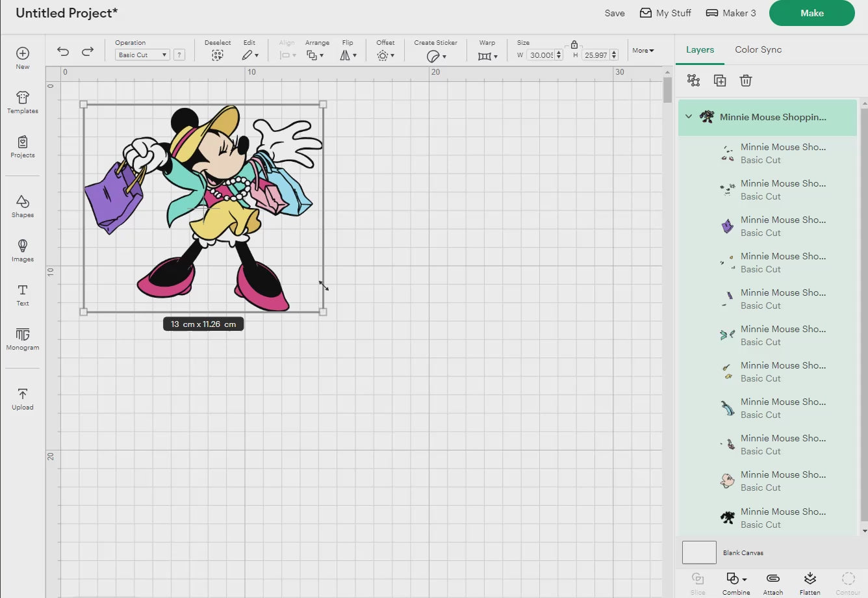Viewport: 868px width, 598px height.
Task: Click the Duplicate layer icon
Action: pos(720,81)
